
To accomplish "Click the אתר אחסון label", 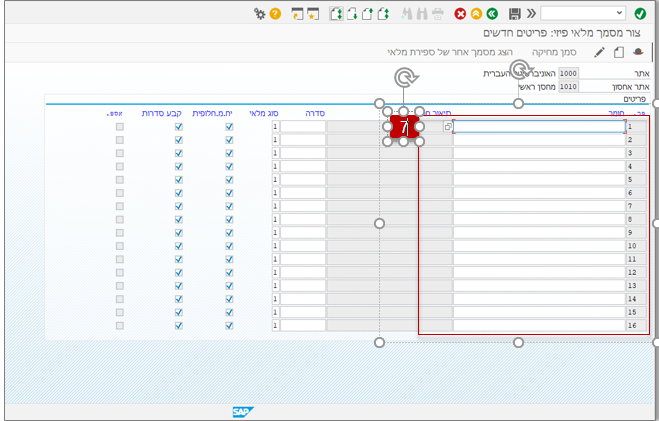I will click(631, 87).
